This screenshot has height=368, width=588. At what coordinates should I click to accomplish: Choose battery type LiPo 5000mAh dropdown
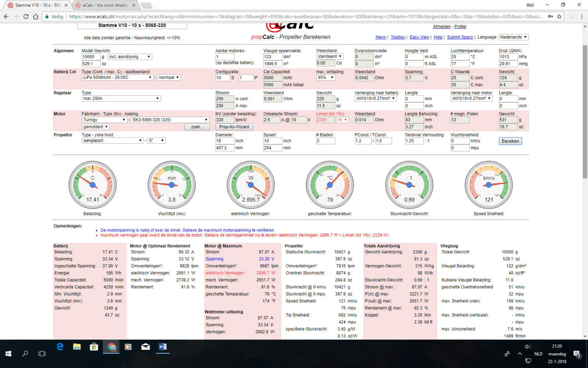(117, 78)
